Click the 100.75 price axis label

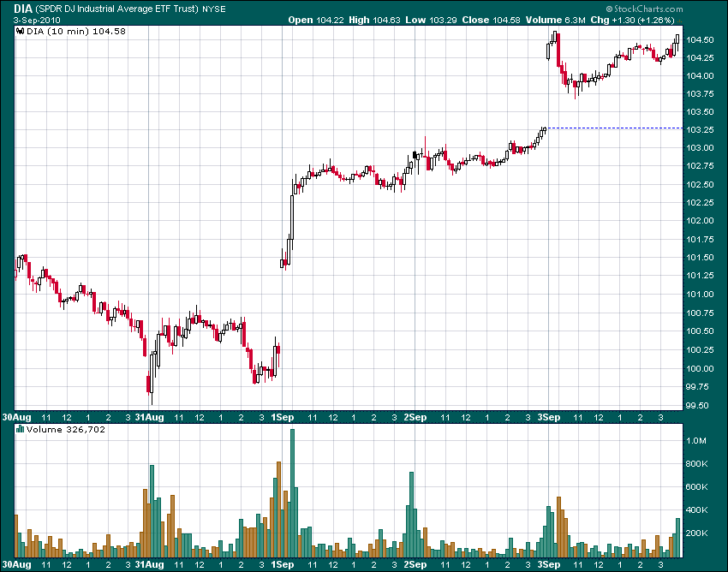coord(700,313)
